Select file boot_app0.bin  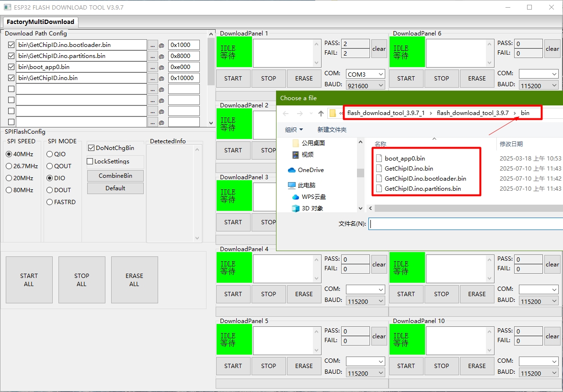(x=405, y=158)
